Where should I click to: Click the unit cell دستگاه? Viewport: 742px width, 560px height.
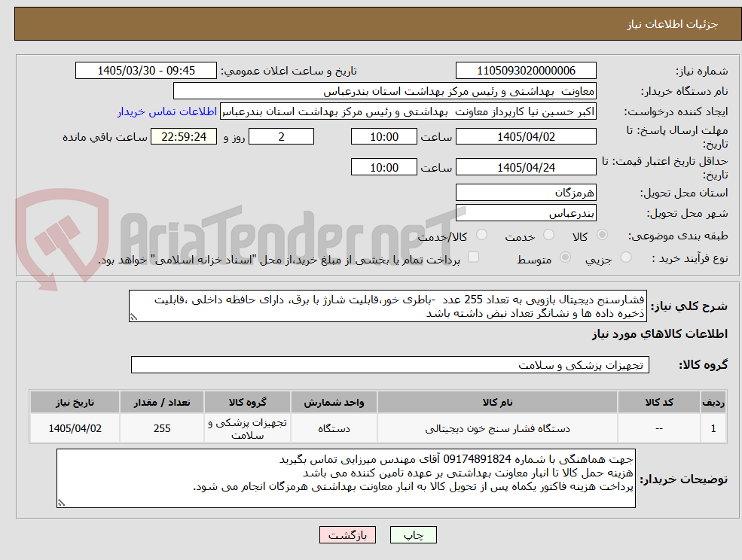pyautogui.click(x=334, y=428)
